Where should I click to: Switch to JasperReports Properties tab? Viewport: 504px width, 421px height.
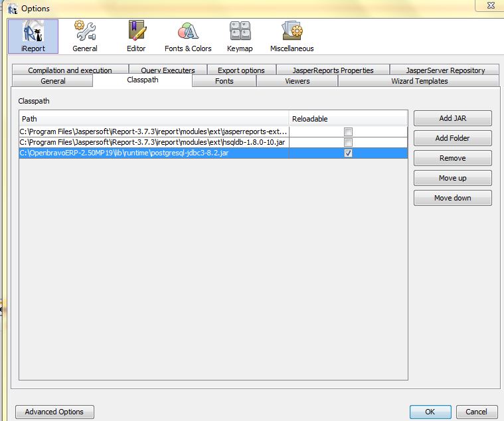click(x=333, y=70)
